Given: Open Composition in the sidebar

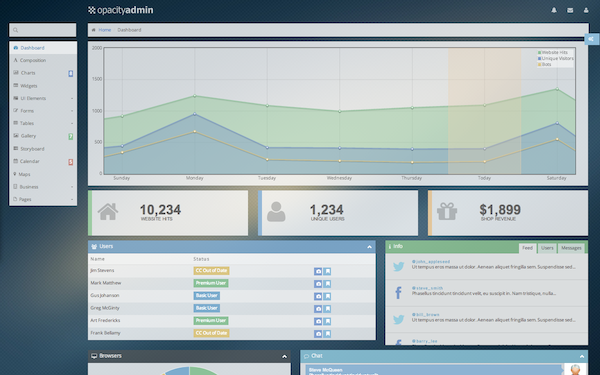Looking at the screenshot, I should 43,60.
